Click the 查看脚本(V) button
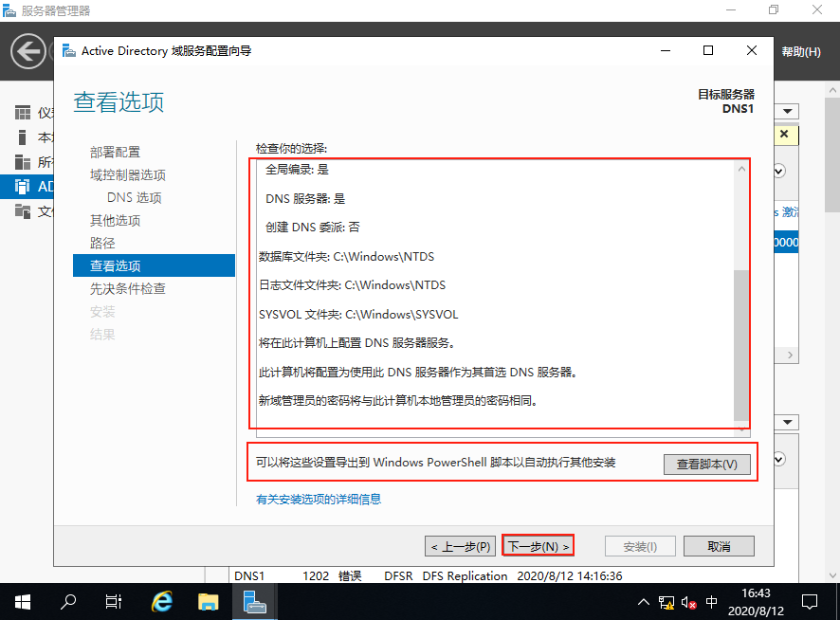This screenshot has width=840, height=620. pyautogui.click(x=706, y=465)
